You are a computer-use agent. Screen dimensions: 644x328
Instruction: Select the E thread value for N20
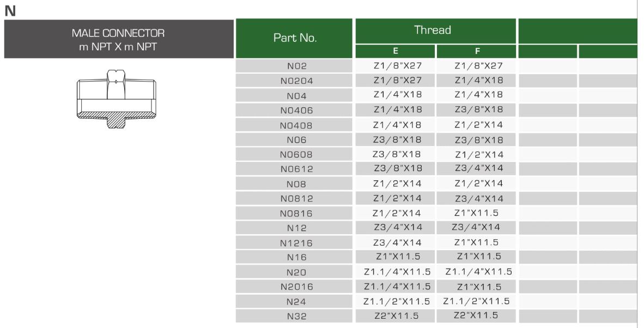click(x=397, y=272)
